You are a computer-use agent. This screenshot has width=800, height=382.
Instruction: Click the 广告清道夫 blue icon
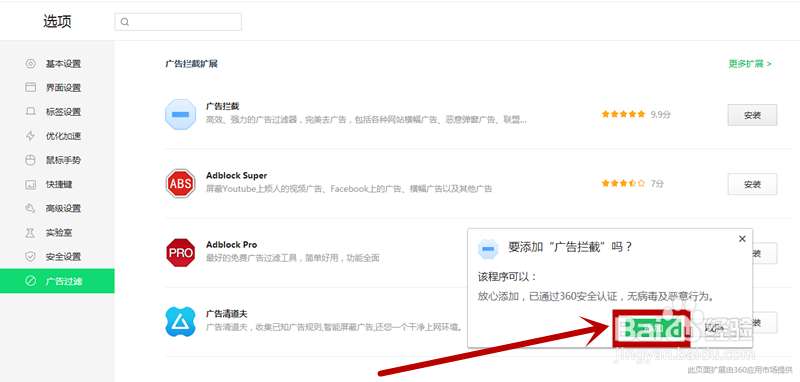click(181, 322)
